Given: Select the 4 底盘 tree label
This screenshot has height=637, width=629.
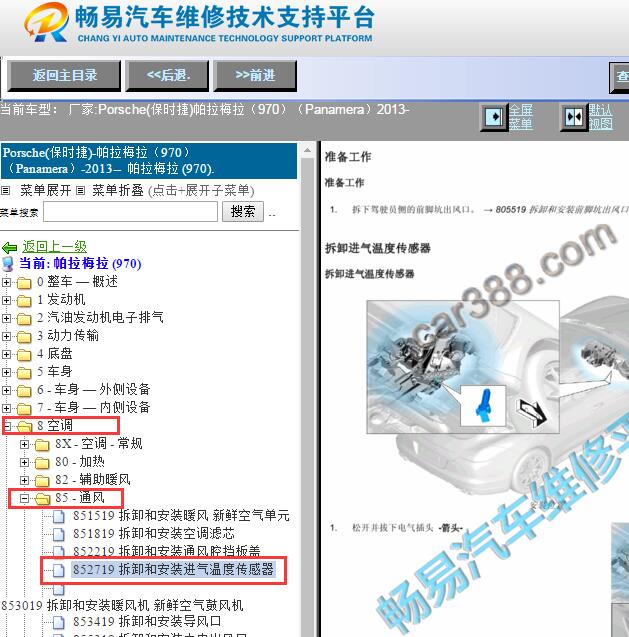Looking at the screenshot, I should coord(55,354).
